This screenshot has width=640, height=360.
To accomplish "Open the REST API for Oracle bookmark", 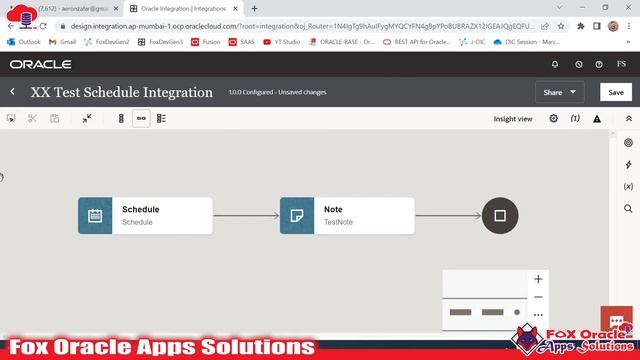I will pyautogui.click(x=417, y=42).
